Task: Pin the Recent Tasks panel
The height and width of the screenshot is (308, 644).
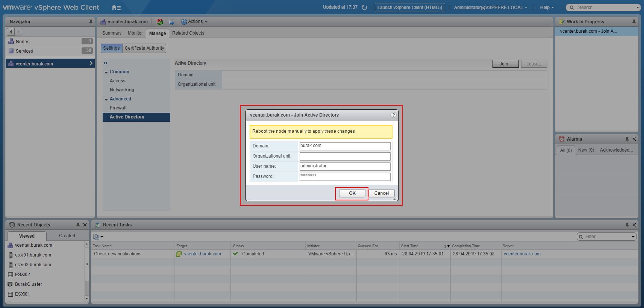Action: pos(627,225)
